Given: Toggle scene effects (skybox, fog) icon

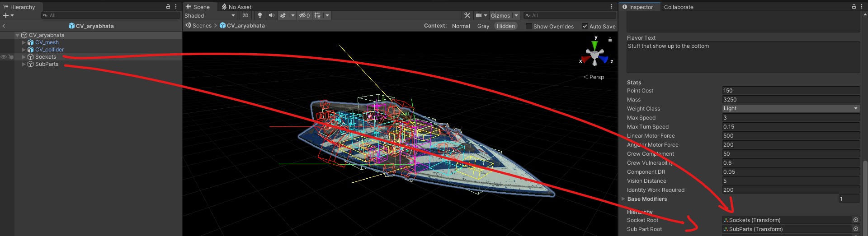Looking at the screenshot, I should point(283,15).
